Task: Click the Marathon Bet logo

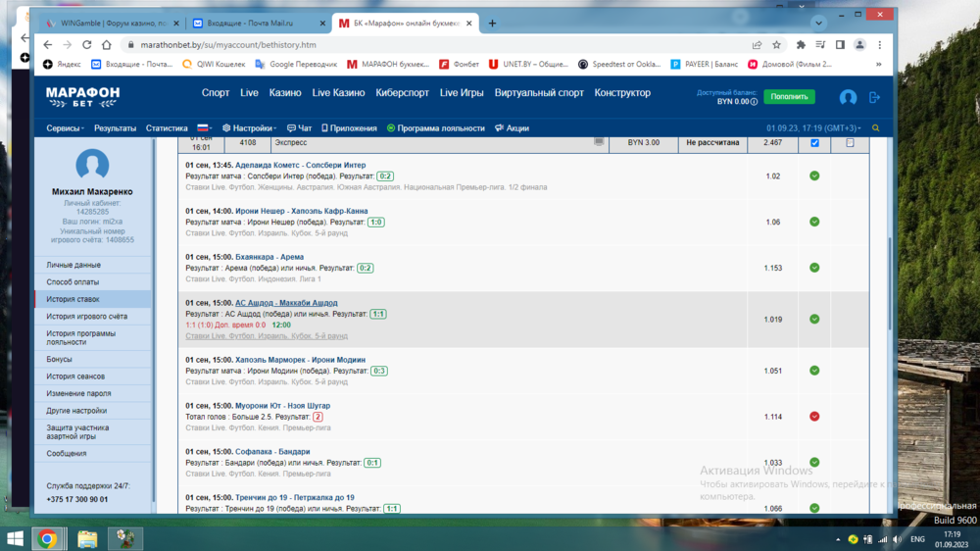Action: (x=83, y=96)
